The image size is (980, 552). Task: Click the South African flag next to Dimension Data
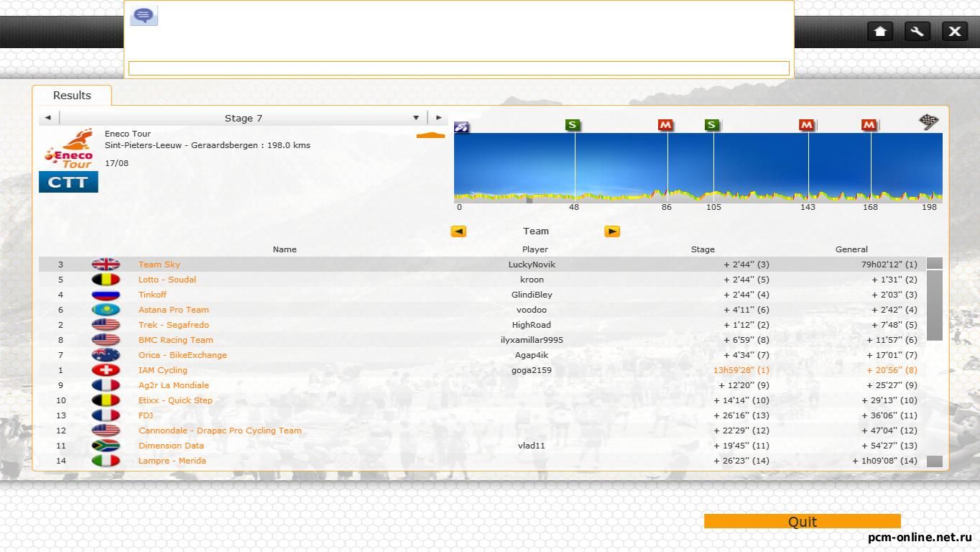click(x=106, y=446)
